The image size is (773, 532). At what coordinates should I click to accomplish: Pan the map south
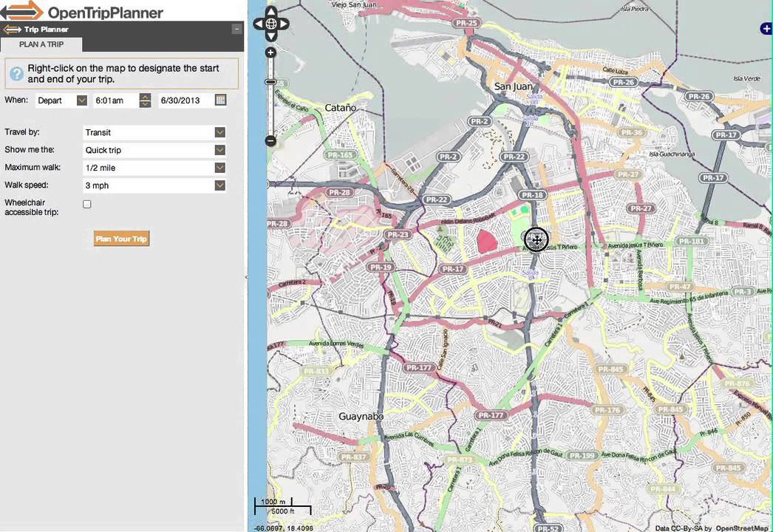pos(271,35)
